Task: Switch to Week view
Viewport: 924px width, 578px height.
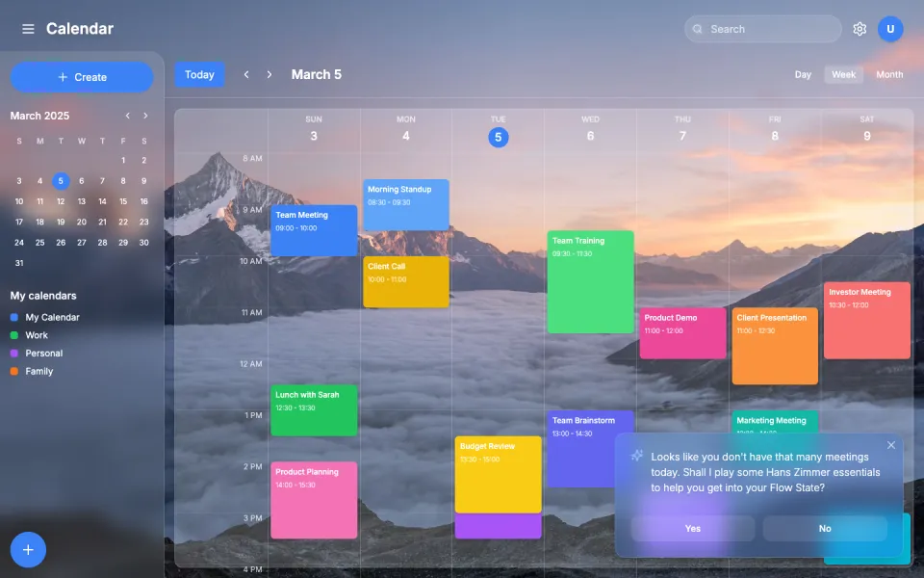Action: tap(843, 74)
